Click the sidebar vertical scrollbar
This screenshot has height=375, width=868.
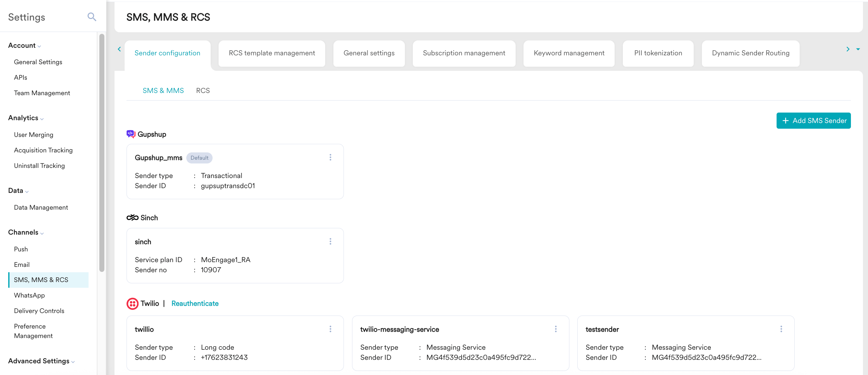[x=102, y=153]
